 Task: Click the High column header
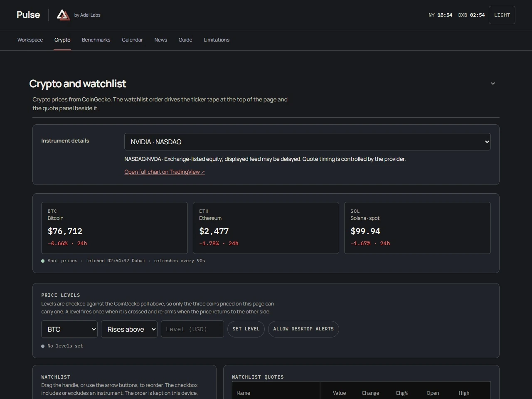tap(464, 393)
